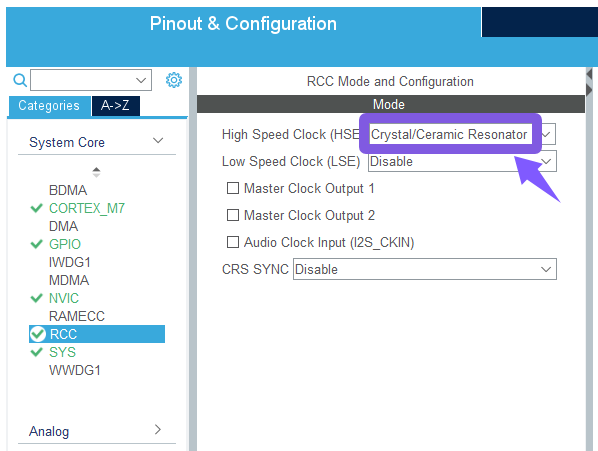
Task: Click the circled checkmark icon on RCC
Action: coord(38,334)
